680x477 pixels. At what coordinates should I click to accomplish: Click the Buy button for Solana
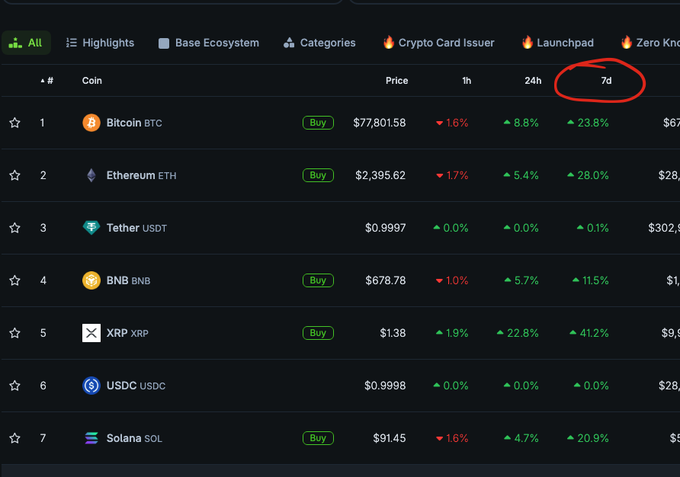coord(318,438)
